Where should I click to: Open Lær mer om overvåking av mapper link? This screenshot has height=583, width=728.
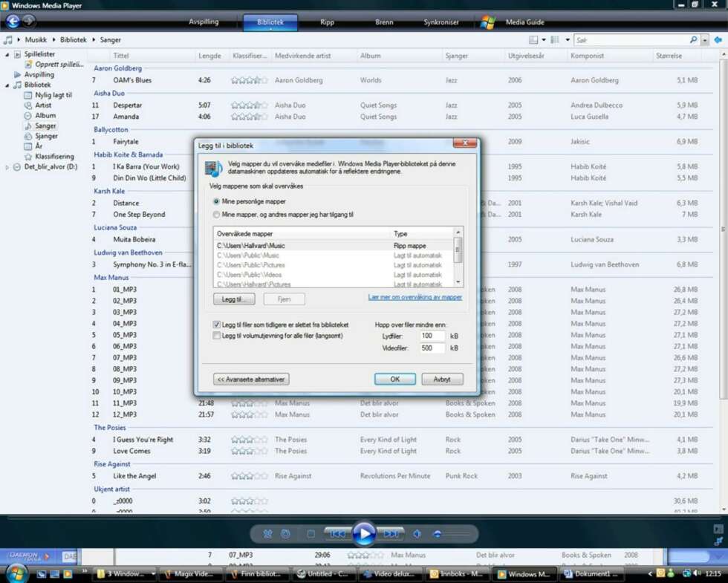(x=415, y=297)
